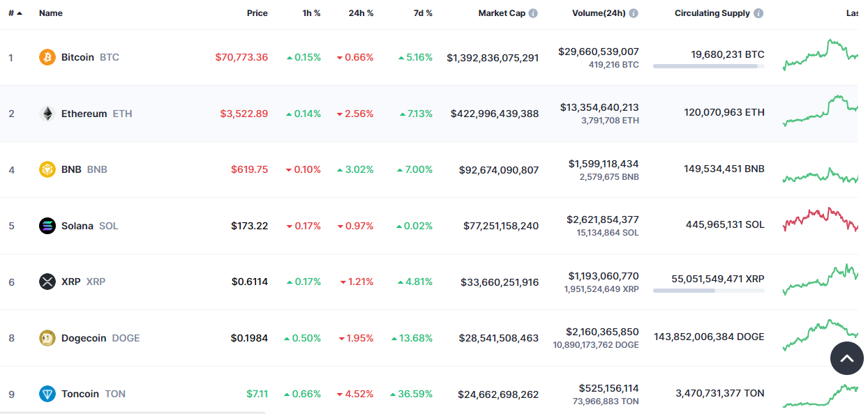Sort by the 1h % column header

click(x=312, y=13)
